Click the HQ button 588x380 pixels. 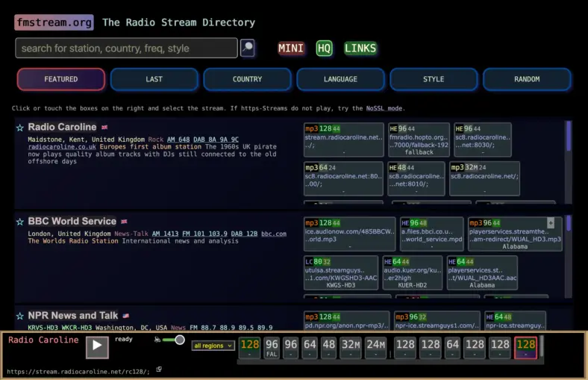tap(324, 49)
